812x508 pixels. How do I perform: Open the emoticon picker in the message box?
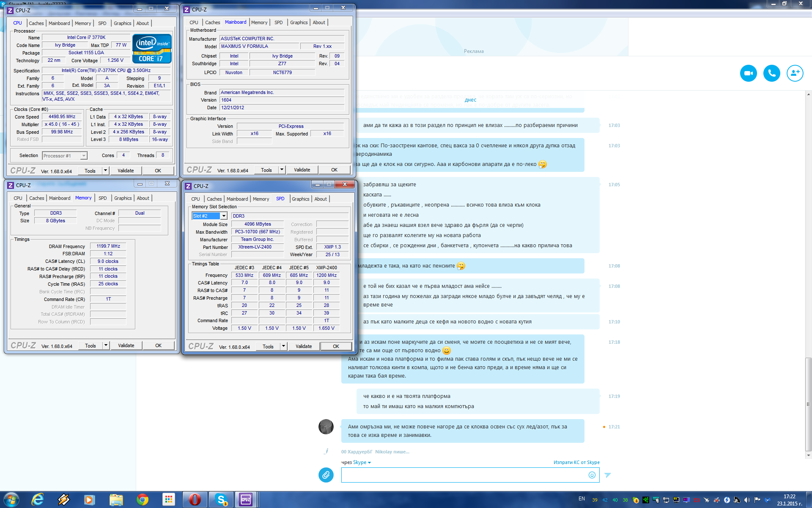pyautogui.click(x=592, y=475)
